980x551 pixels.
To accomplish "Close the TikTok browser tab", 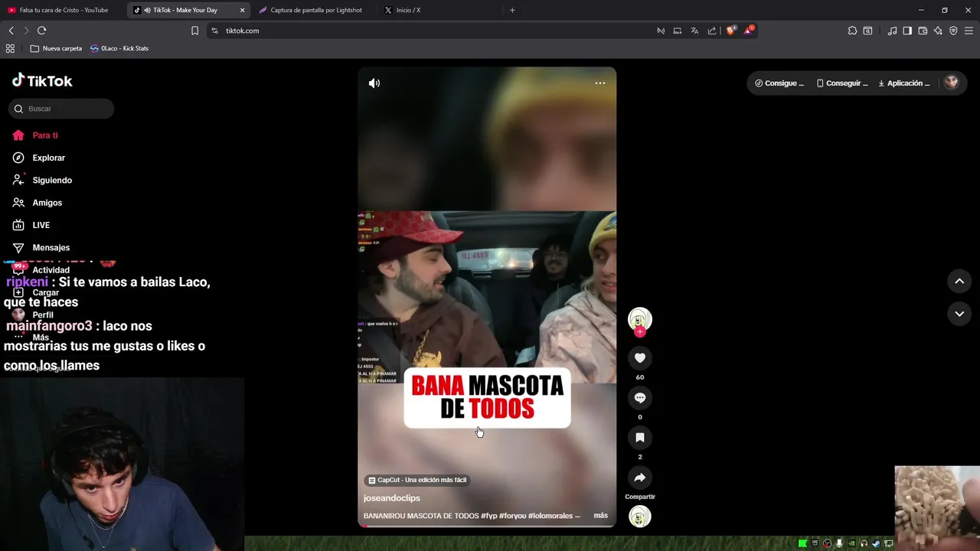I will 242,10.
